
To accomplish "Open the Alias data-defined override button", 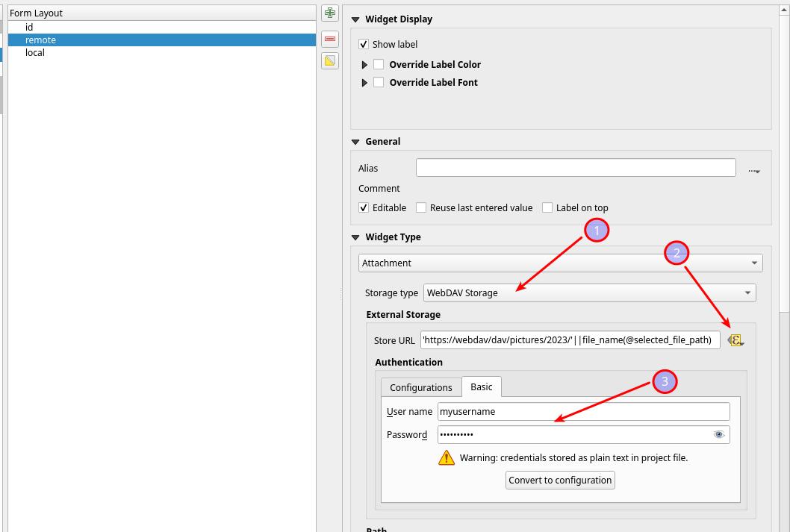I will click(x=753, y=171).
